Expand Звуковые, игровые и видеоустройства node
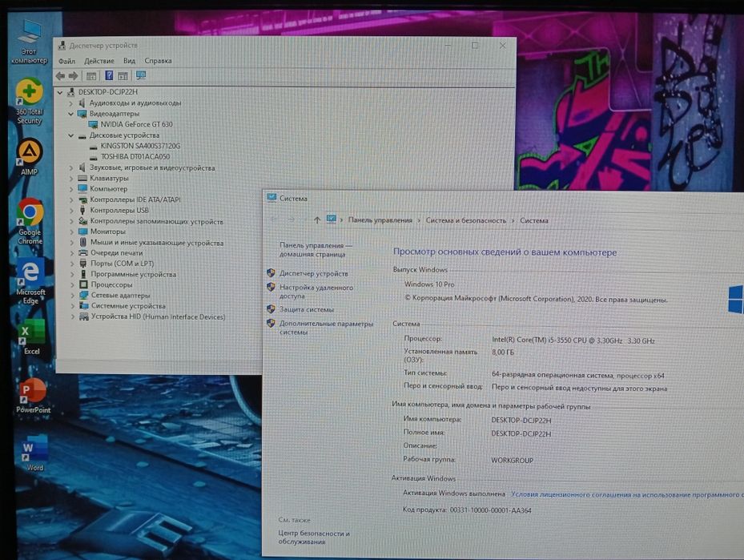Viewport: 744px width, 560px height. coord(71,168)
